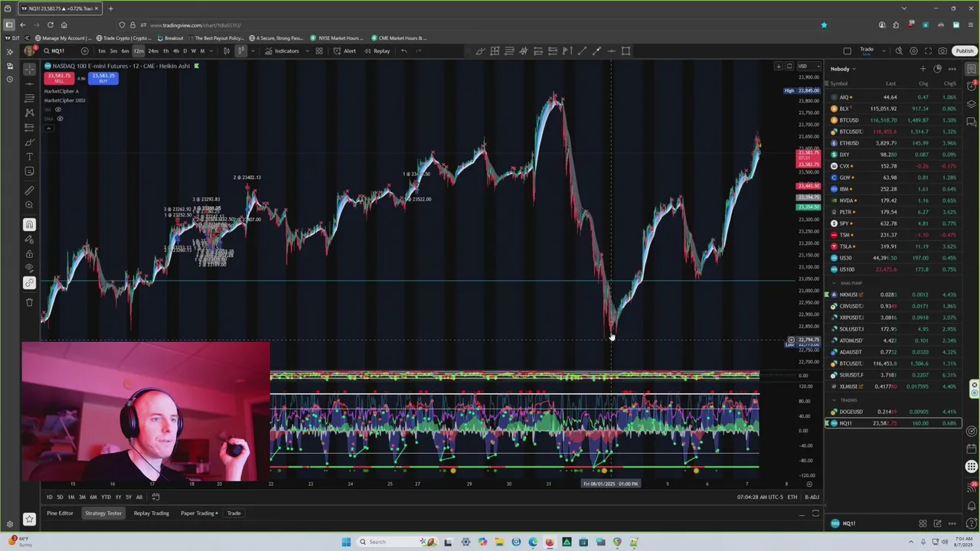Add symbol to watchlist plus icon
980x551 pixels.
coord(923,69)
